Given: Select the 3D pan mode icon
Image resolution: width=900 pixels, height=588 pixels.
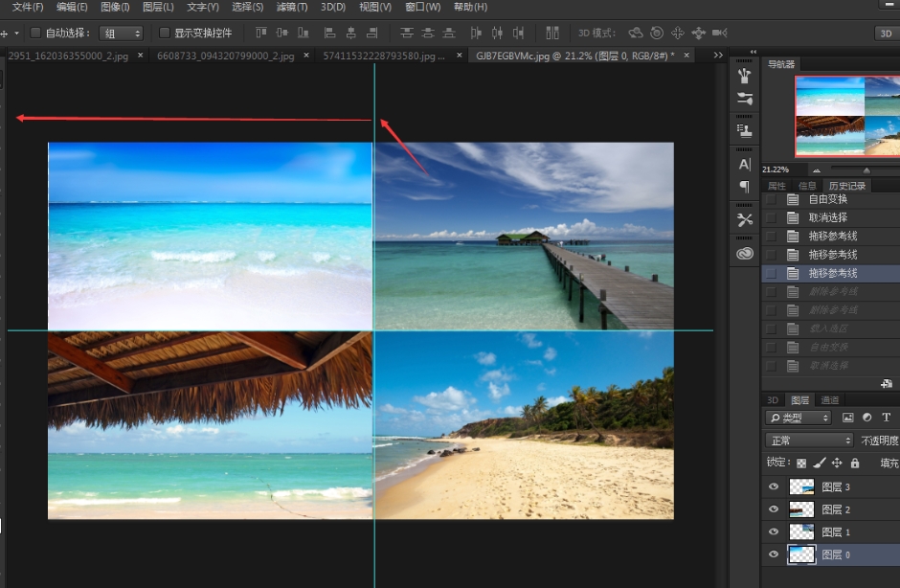Looking at the screenshot, I should click(x=678, y=33).
